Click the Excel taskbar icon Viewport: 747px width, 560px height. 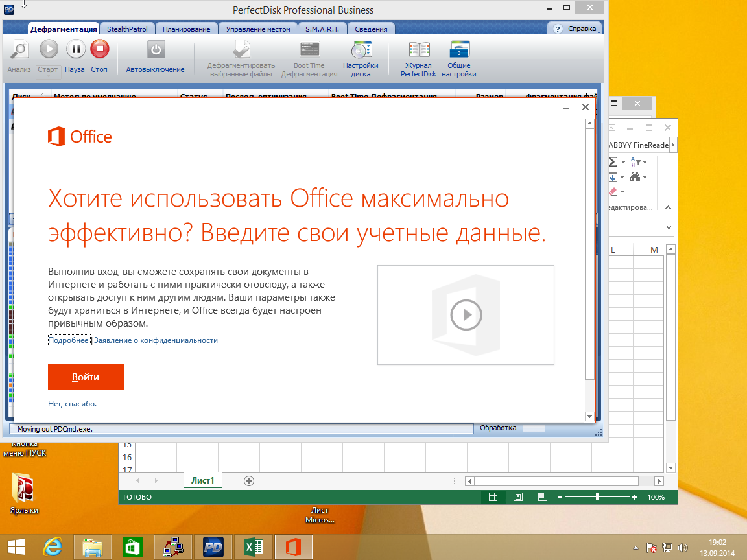click(253, 547)
